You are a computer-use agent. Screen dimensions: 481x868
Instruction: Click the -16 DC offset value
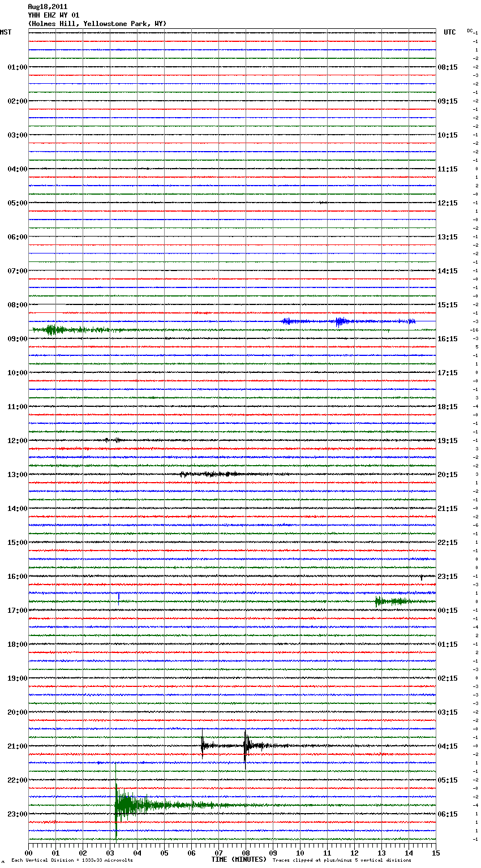pos(474,330)
